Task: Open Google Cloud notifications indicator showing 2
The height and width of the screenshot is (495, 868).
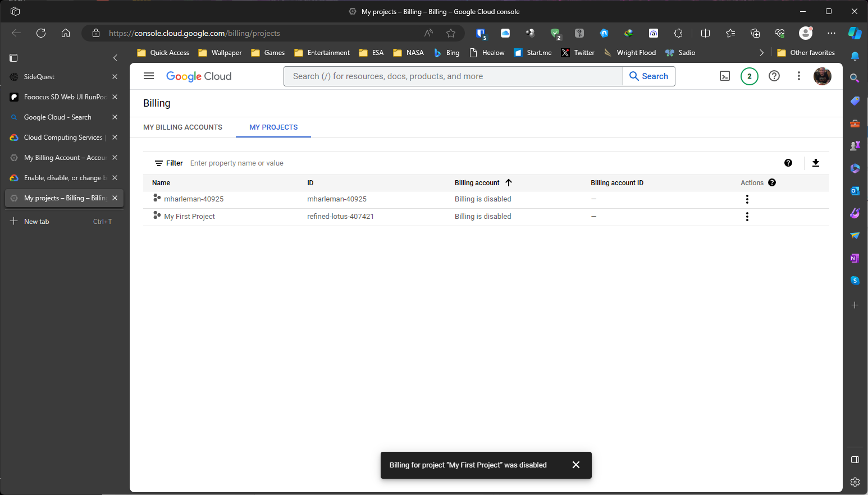Action: [750, 76]
